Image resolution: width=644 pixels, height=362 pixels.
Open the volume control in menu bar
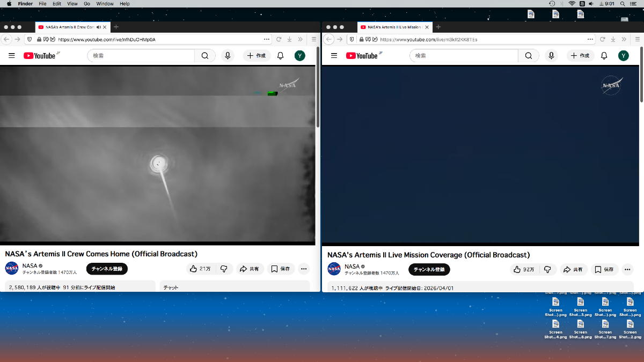pos(591,3)
